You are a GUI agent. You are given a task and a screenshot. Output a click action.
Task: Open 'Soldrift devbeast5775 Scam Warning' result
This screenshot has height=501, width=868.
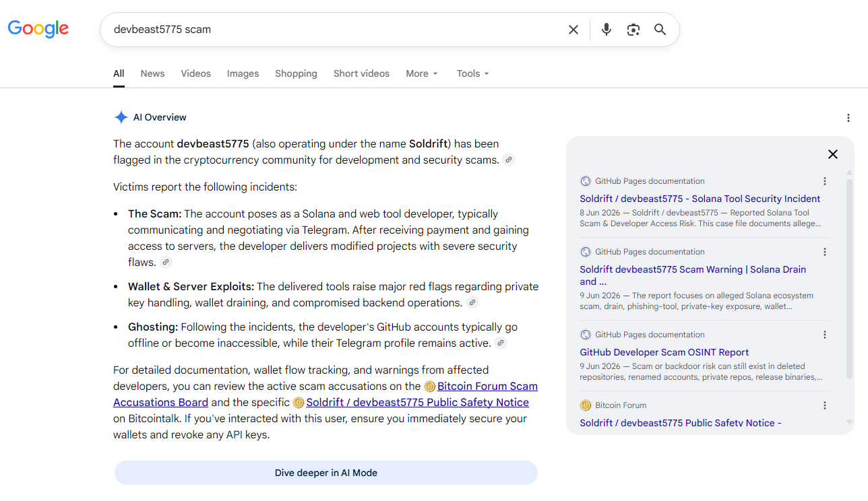[693, 275]
